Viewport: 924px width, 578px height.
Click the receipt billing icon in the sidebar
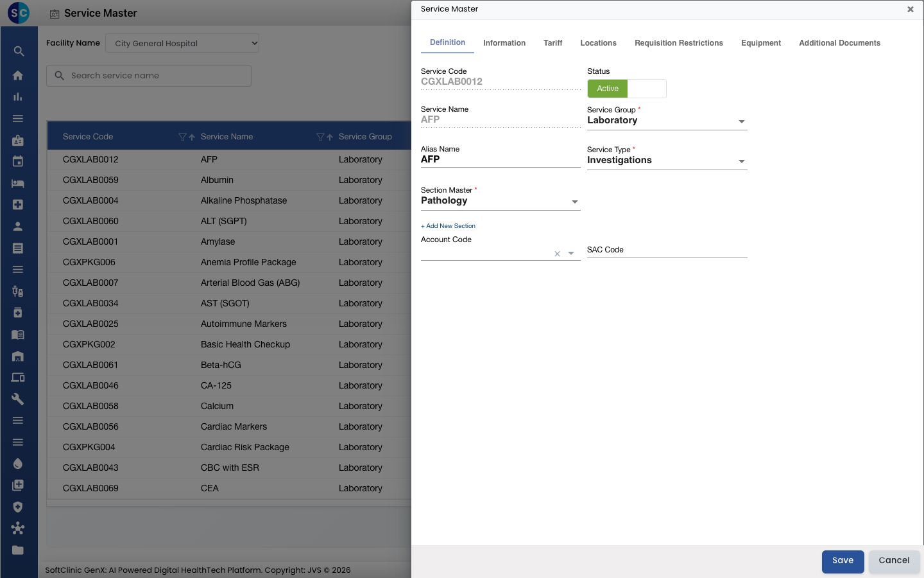coord(18,248)
